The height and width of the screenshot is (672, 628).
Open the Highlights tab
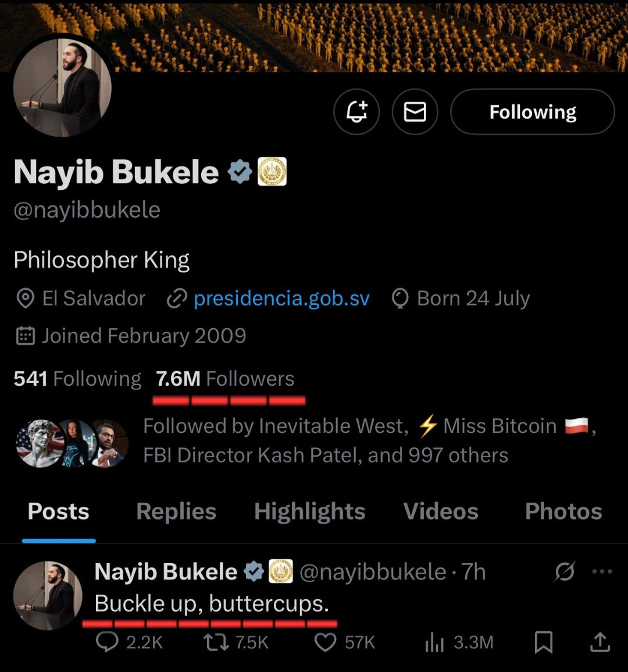pos(309,511)
